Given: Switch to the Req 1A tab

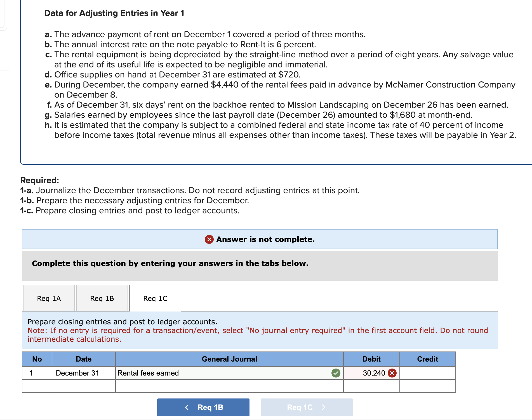Looking at the screenshot, I should point(49,298).
